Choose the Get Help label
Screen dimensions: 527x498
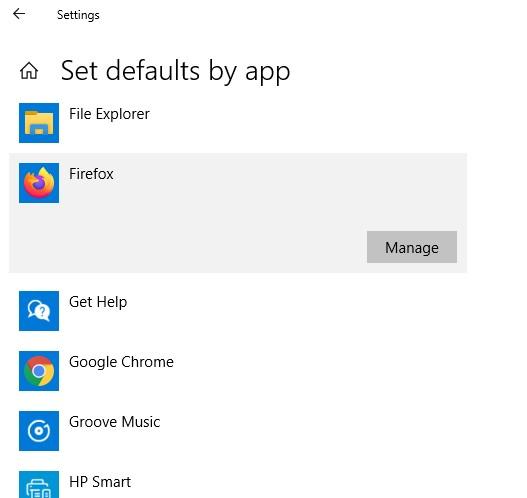98,302
